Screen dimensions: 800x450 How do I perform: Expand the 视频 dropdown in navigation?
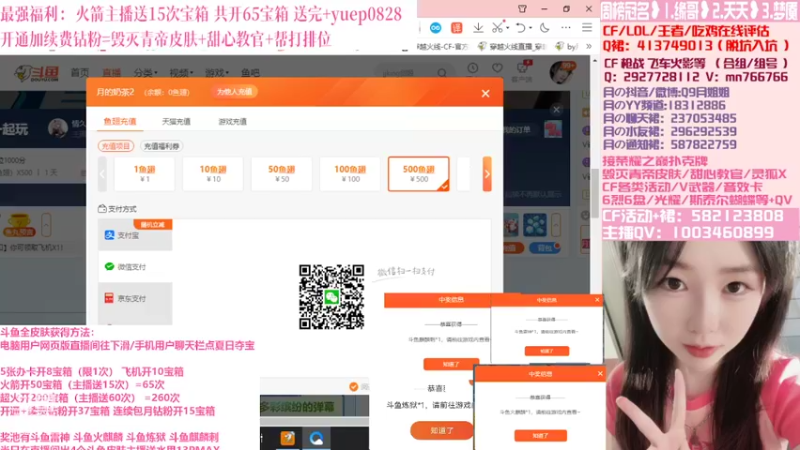click(181, 73)
